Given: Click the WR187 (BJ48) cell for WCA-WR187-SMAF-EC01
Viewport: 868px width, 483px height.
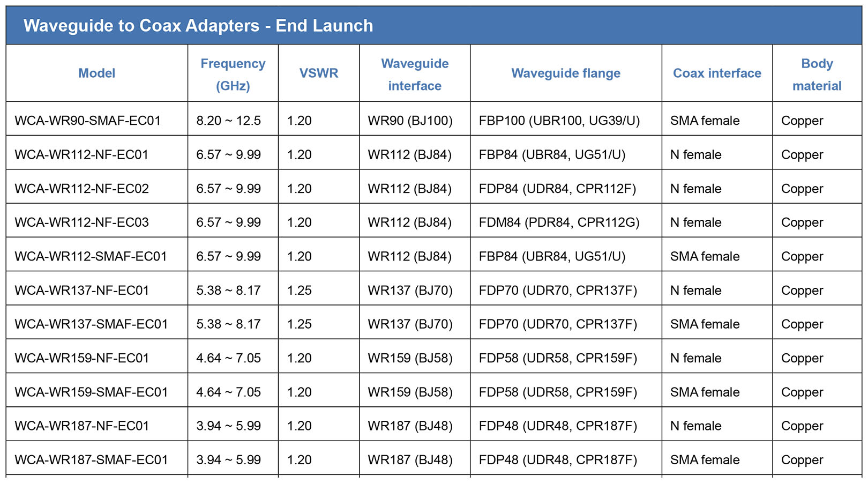Looking at the screenshot, I should 410,460.
